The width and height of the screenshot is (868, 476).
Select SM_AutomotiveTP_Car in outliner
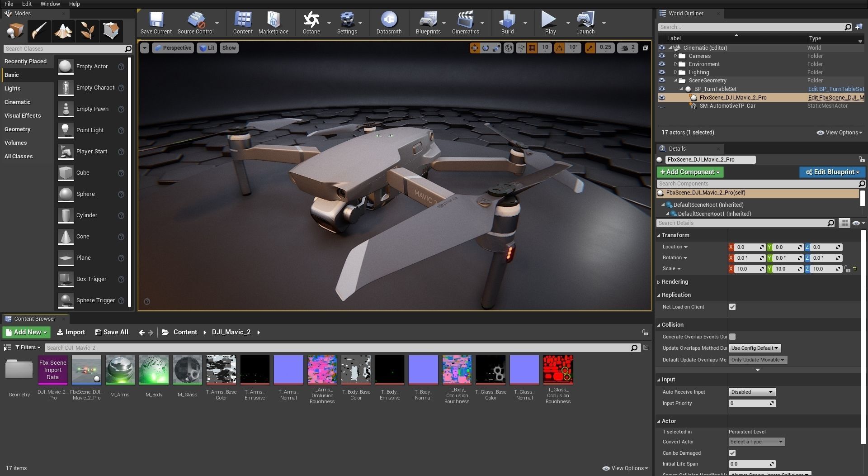tap(727, 106)
